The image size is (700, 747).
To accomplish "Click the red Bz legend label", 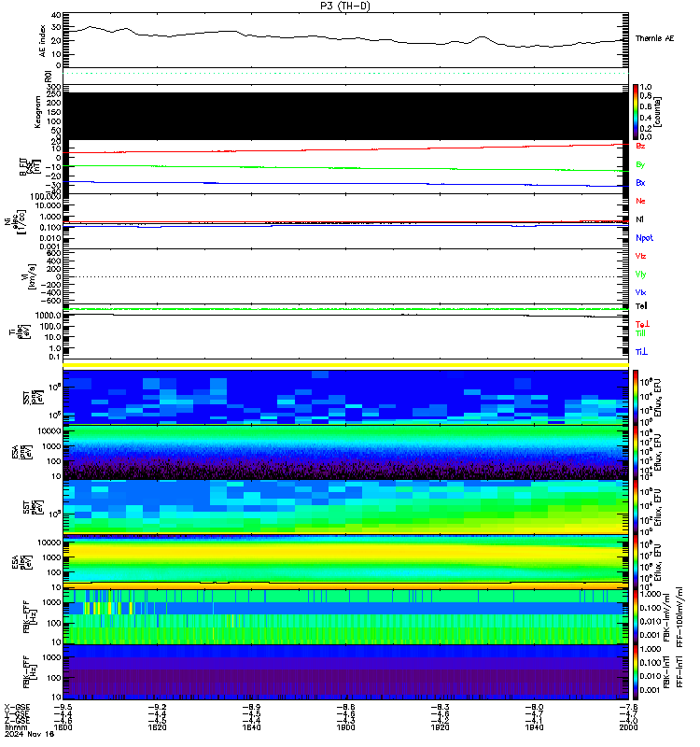I will click(640, 146).
